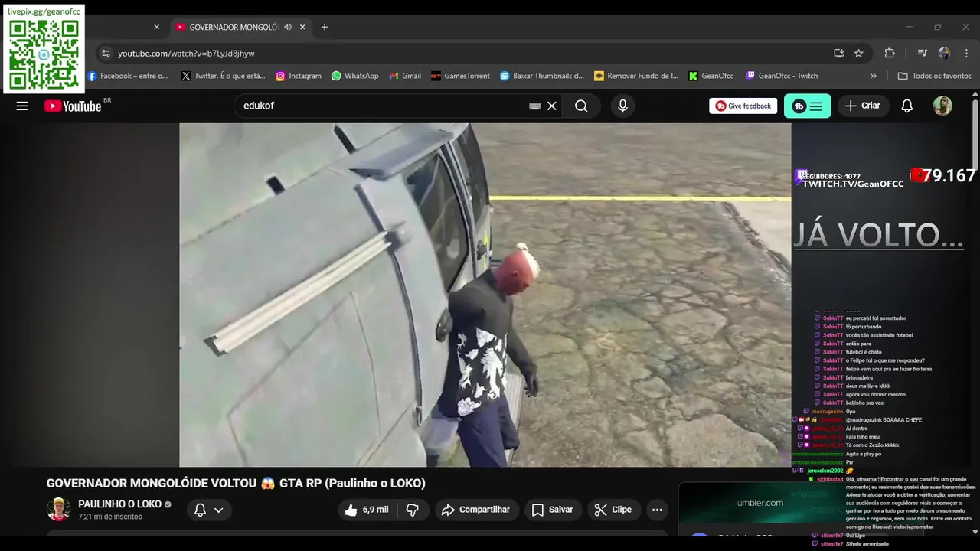The height and width of the screenshot is (551, 980).
Task: Close the first untitled browser tab
Action: pyautogui.click(x=157, y=27)
